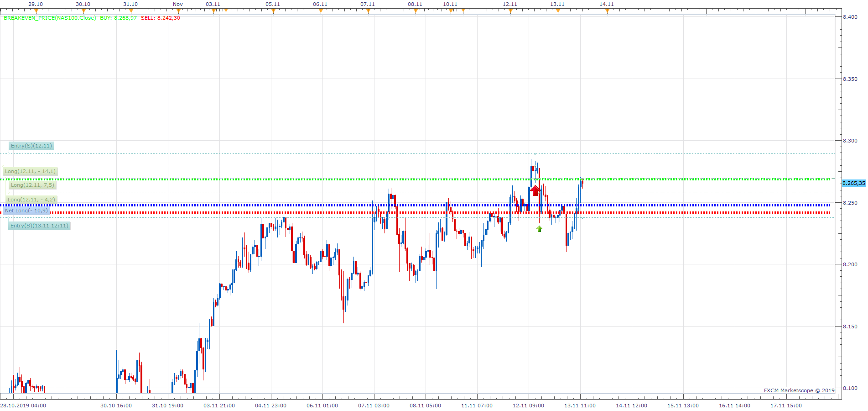Click the orange day marker under 06.11
The width and height of the screenshot is (868, 411).
click(321, 11)
